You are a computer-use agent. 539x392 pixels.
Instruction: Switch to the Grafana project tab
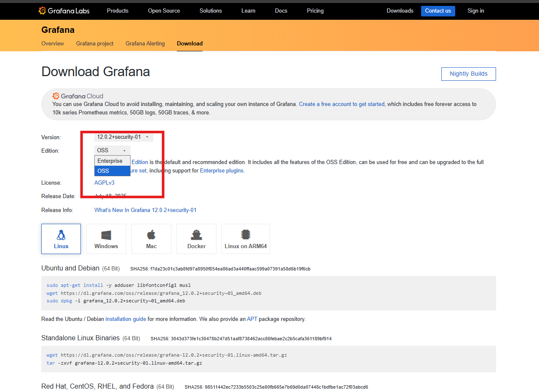click(x=95, y=43)
